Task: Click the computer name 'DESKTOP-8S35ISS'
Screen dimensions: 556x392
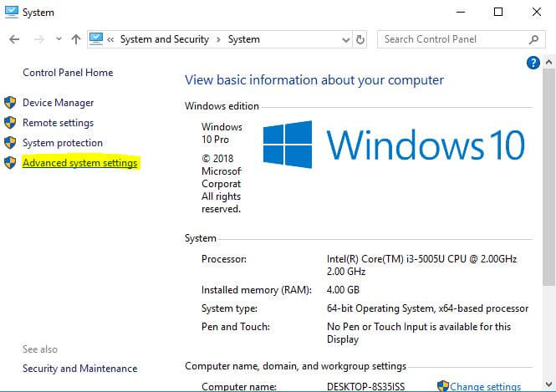Action: point(365,386)
